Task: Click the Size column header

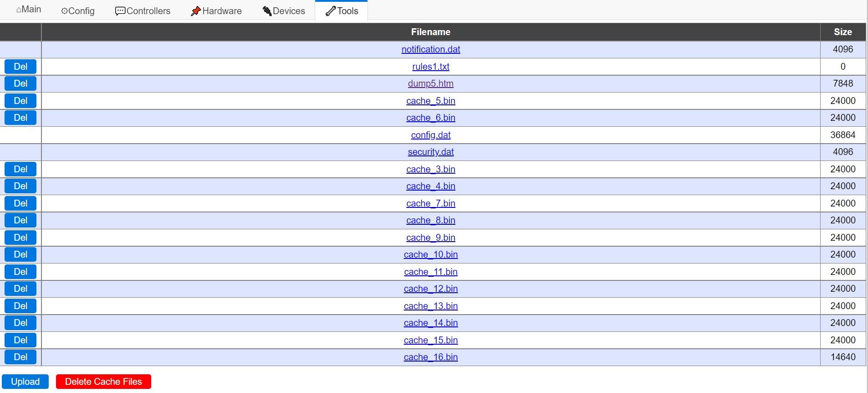Action: point(843,32)
